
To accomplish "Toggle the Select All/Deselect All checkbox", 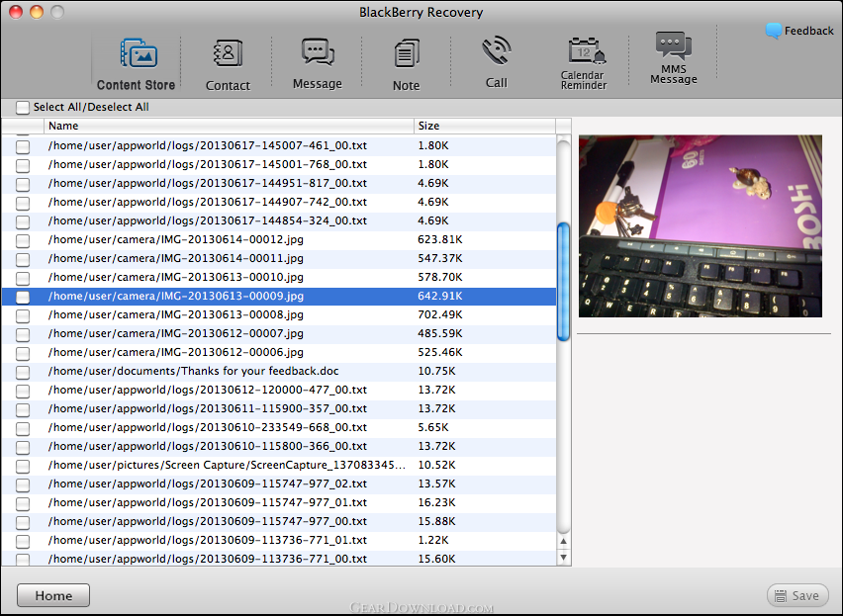I will click(23, 107).
